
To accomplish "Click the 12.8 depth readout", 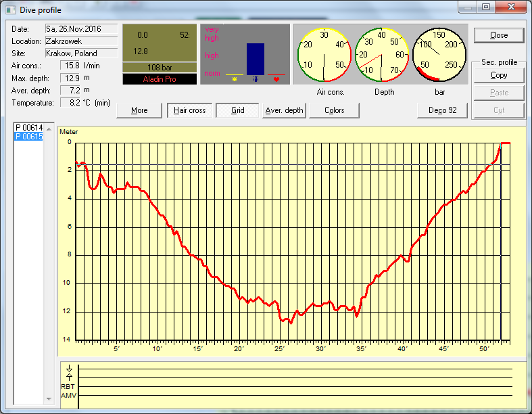I will 141,51.
